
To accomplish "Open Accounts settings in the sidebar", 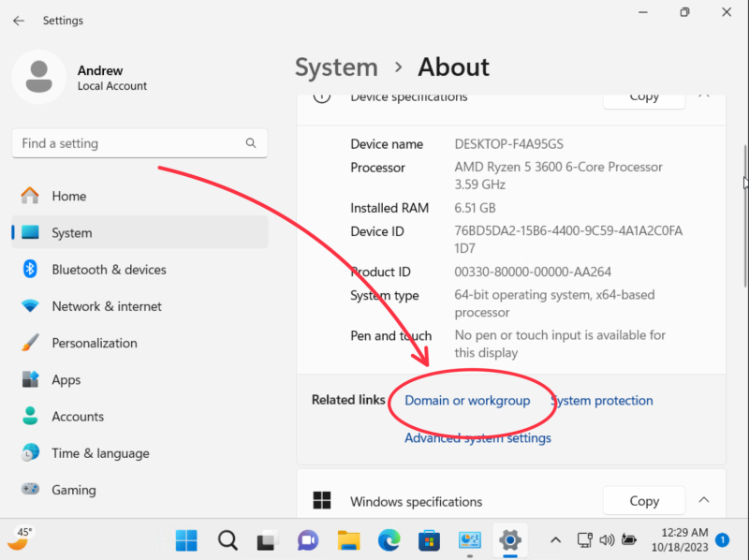I will [x=78, y=416].
